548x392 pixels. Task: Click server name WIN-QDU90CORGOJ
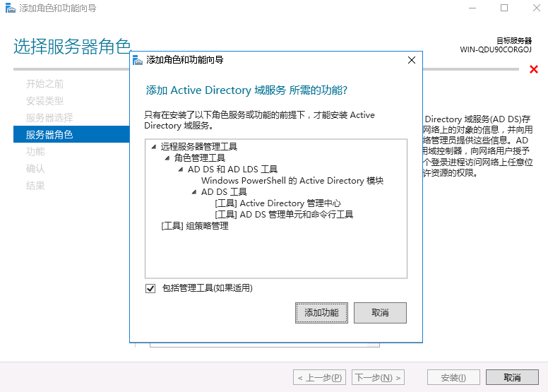pyautogui.click(x=496, y=49)
